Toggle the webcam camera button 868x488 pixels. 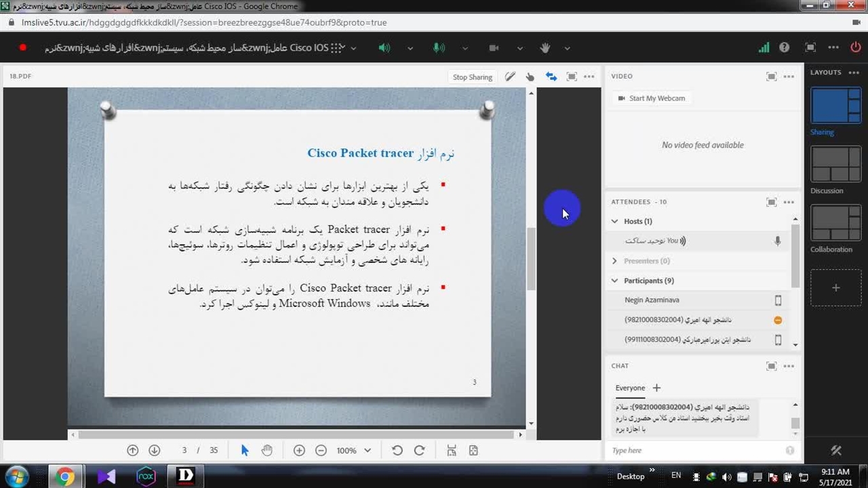(x=494, y=47)
